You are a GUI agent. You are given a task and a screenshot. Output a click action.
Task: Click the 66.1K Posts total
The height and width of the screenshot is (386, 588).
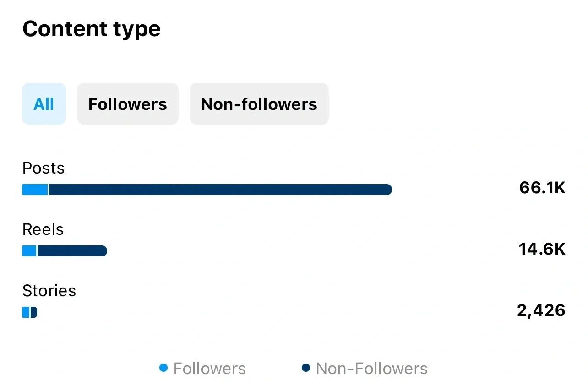pyautogui.click(x=542, y=188)
